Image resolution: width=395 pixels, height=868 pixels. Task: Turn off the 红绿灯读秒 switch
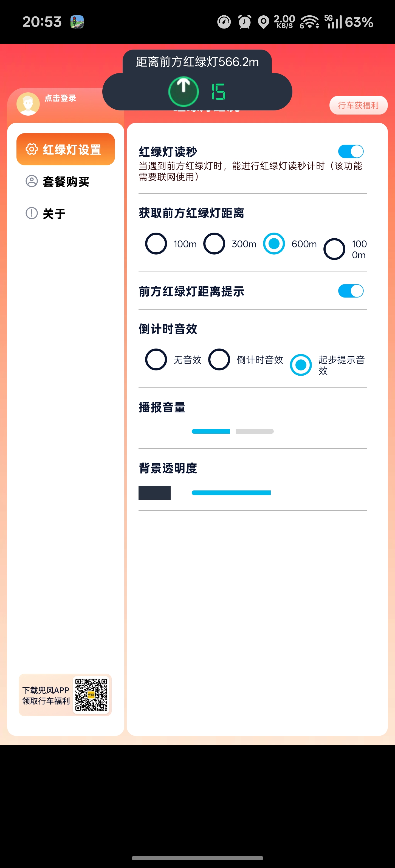(351, 151)
